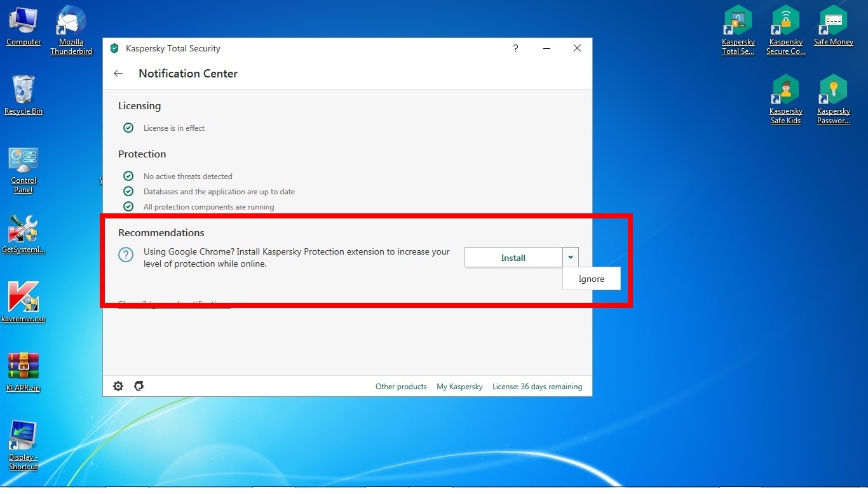This screenshot has height=494, width=868.
Task: Click the question icon beside Chrome recommendation
Action: [126, 255]
